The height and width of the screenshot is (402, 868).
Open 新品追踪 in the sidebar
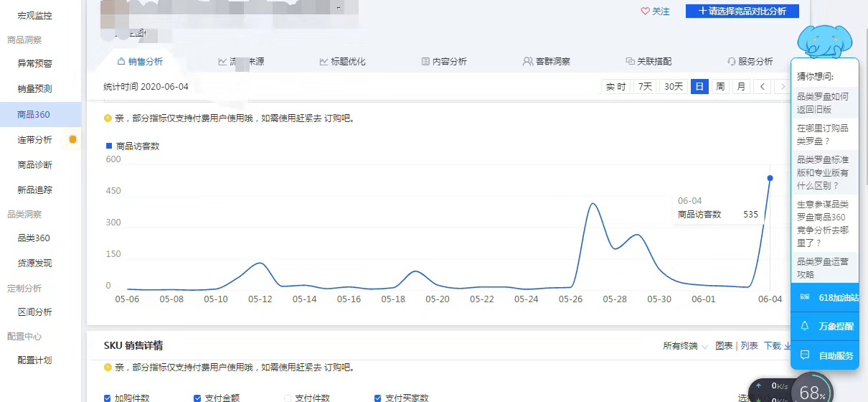coord(35,190)
